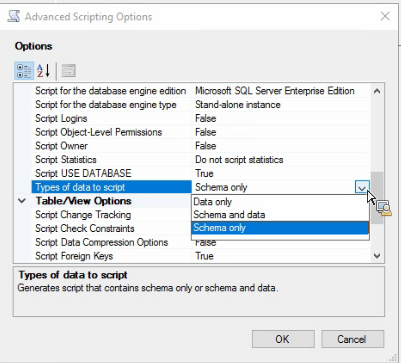Dismiss dialog with Cancel button
The image size is (401, 363).
coord(353,339)
